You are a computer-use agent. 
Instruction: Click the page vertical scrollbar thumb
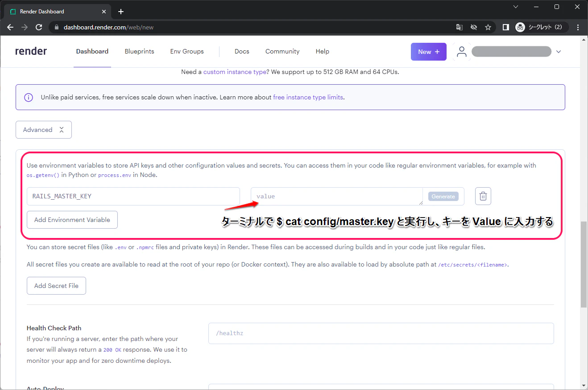pos(584,264)
